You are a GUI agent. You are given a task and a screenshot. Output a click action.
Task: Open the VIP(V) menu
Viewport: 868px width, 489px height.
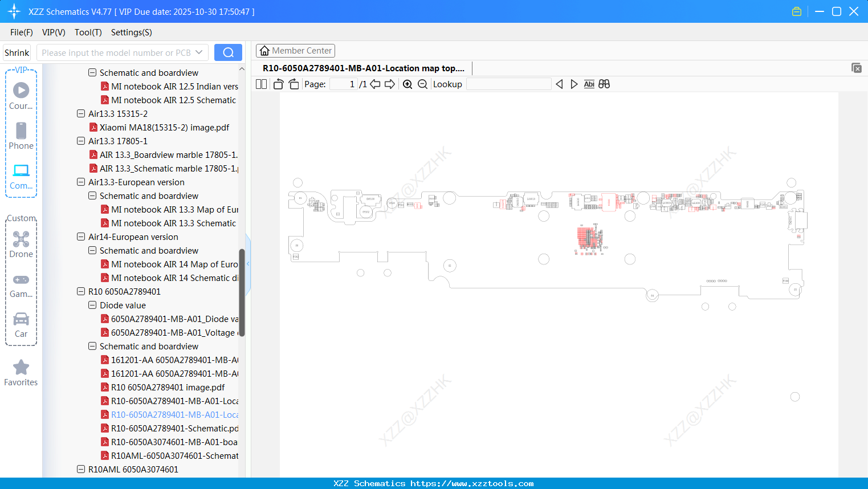(x=54, y=32)
